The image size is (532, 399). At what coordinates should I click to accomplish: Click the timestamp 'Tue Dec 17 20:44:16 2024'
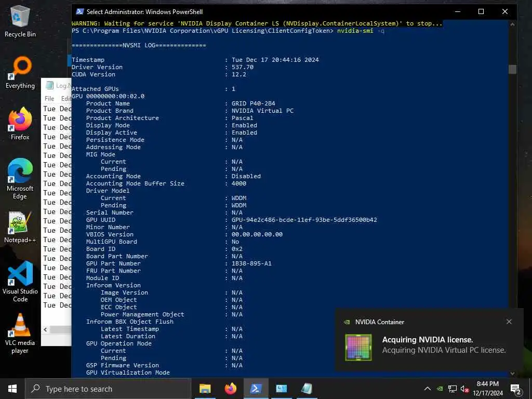[x=275, y=60]
